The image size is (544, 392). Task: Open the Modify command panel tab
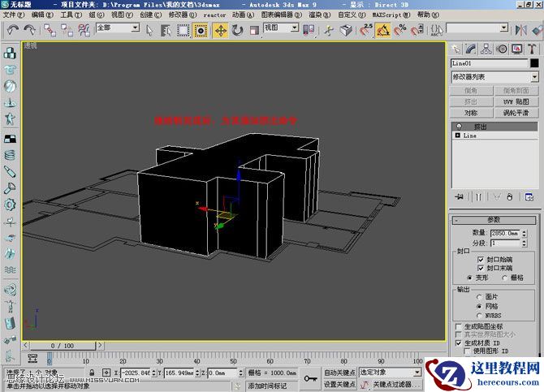tap(471, 50)
